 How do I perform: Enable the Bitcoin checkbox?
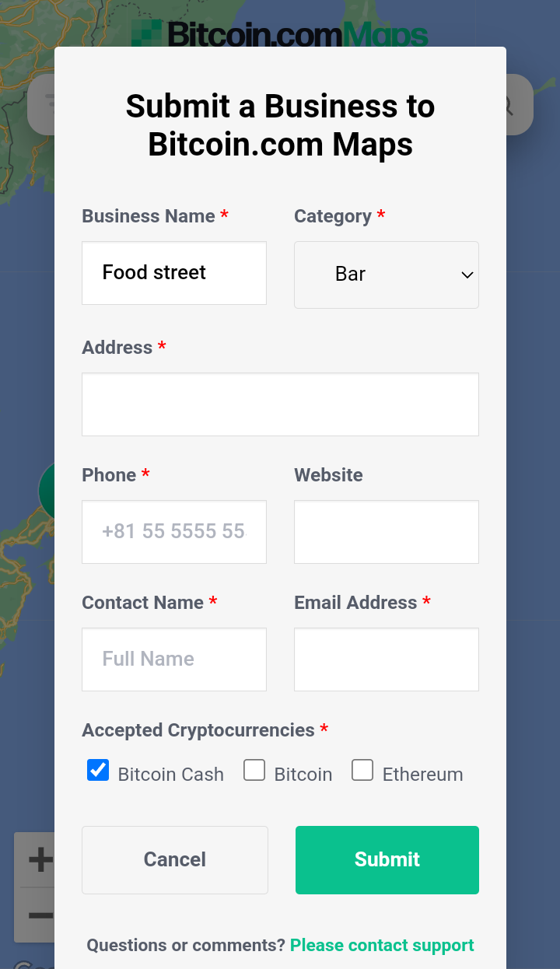click(x=254, y=770)
